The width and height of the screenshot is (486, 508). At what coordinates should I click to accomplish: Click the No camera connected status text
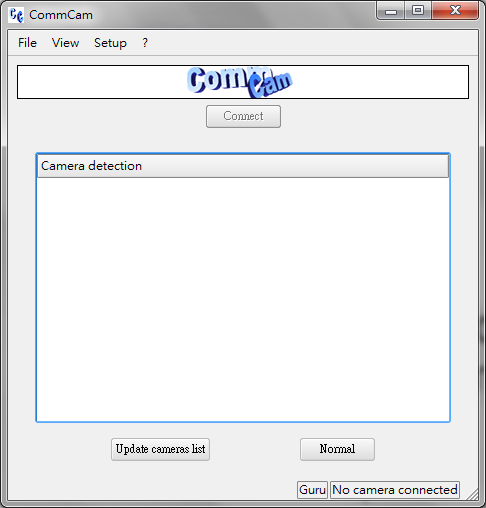click(395, 490)
